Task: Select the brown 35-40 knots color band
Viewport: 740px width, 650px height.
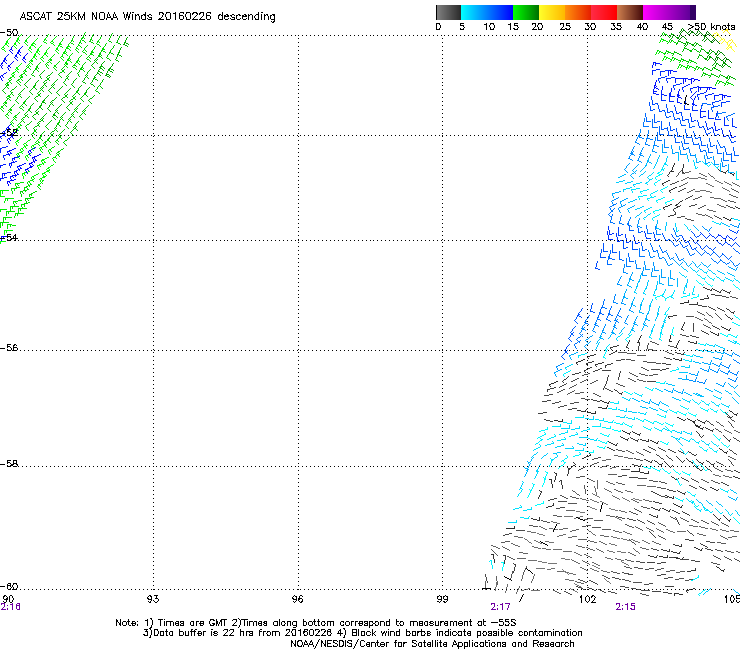Action: [630, 12]
